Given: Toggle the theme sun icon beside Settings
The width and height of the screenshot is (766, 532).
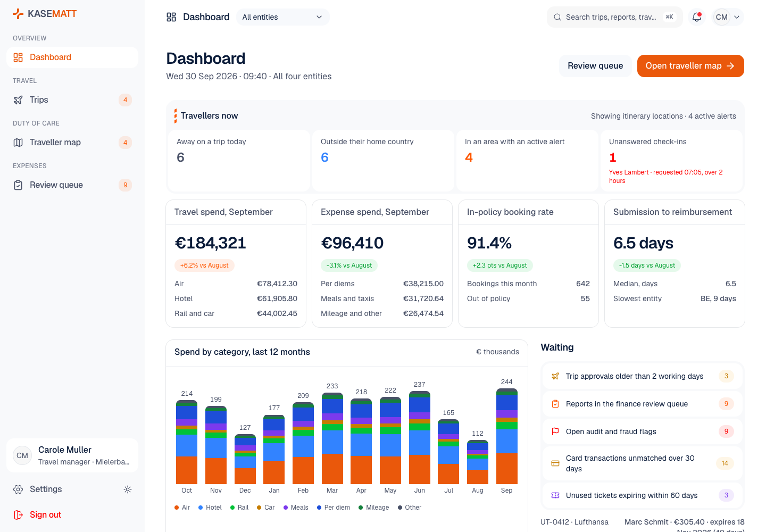Looking at the screenshot, I should point(128,489).
